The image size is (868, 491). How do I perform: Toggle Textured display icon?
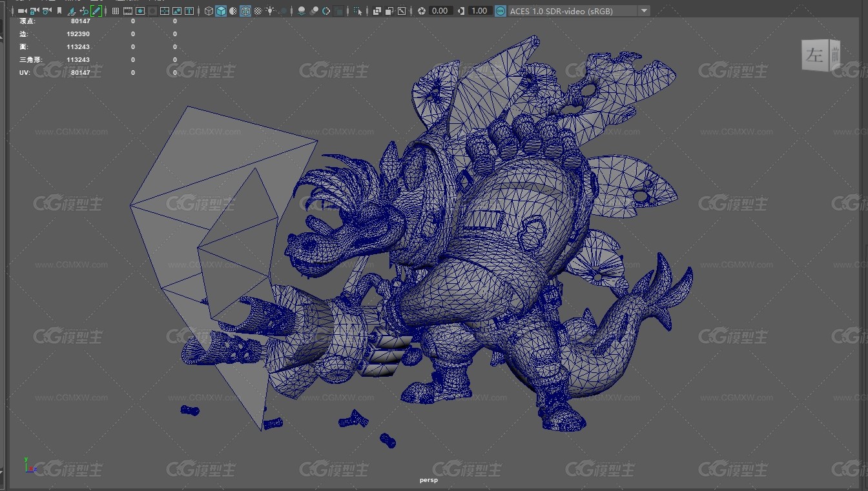click(x=258, y=11)
